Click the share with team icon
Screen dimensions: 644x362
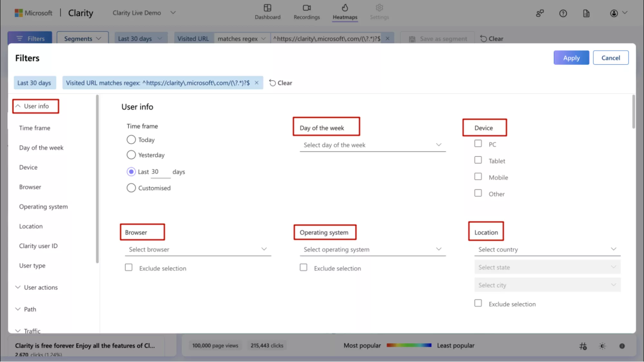540,13
